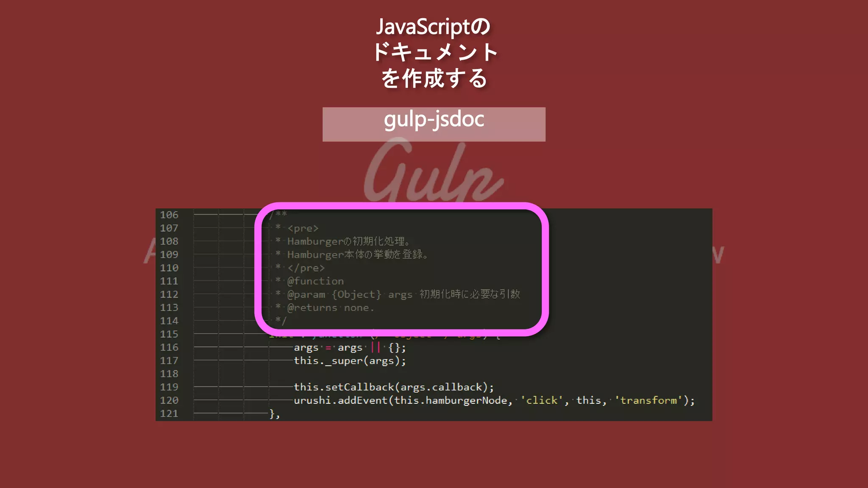This screenshot has height=488, width=868.
Task: Click line number 112 in the gutter
Action: click(x=169, y=294)
